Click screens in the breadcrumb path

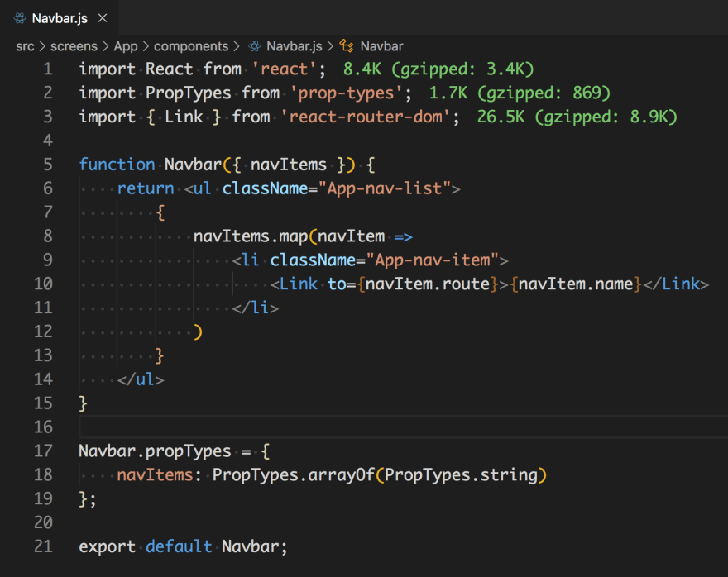[74, 46]
